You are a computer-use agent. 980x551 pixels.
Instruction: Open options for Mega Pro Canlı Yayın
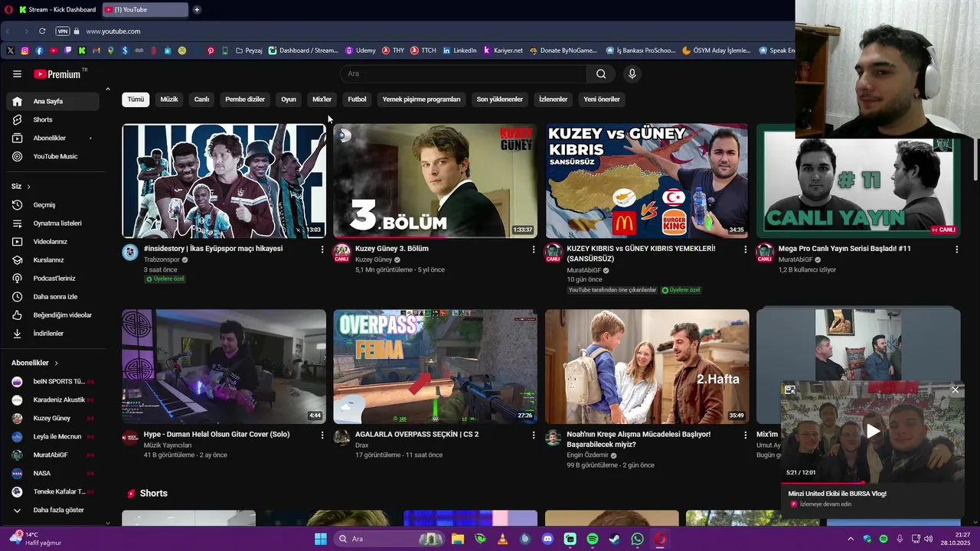tap(956, 249)
